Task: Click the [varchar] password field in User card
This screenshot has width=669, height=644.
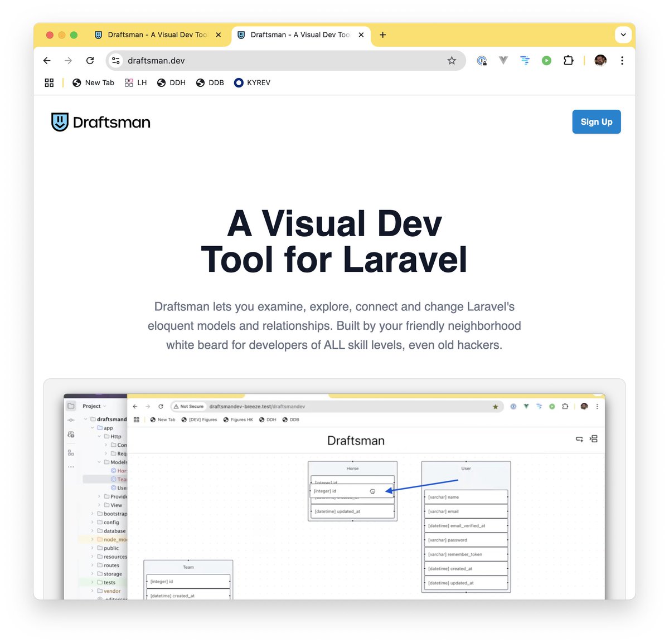Action: click(466, 540)
